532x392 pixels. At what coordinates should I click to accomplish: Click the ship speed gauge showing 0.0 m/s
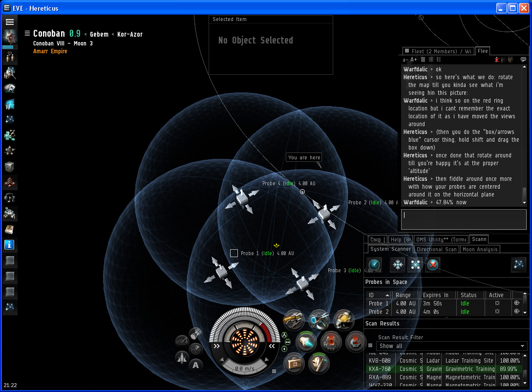pyautogui.click(x=244, y=368)
